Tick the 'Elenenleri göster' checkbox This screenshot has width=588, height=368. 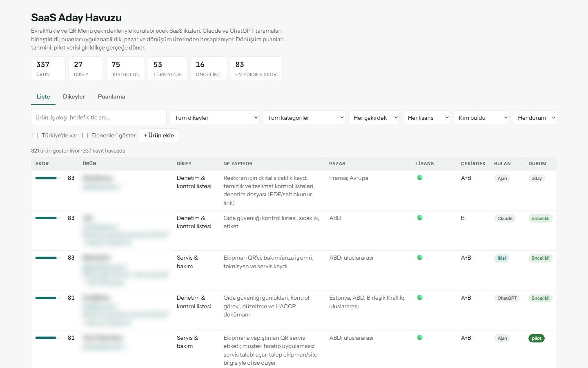[x=85, y=136]
